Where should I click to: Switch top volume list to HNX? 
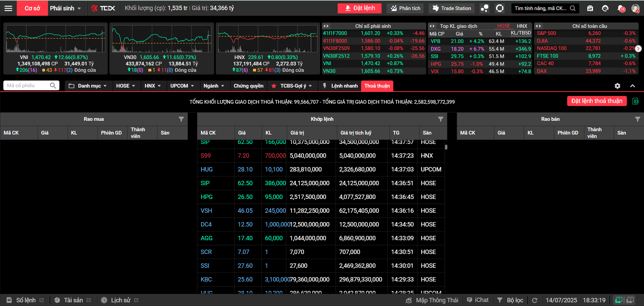coord(522,26)
